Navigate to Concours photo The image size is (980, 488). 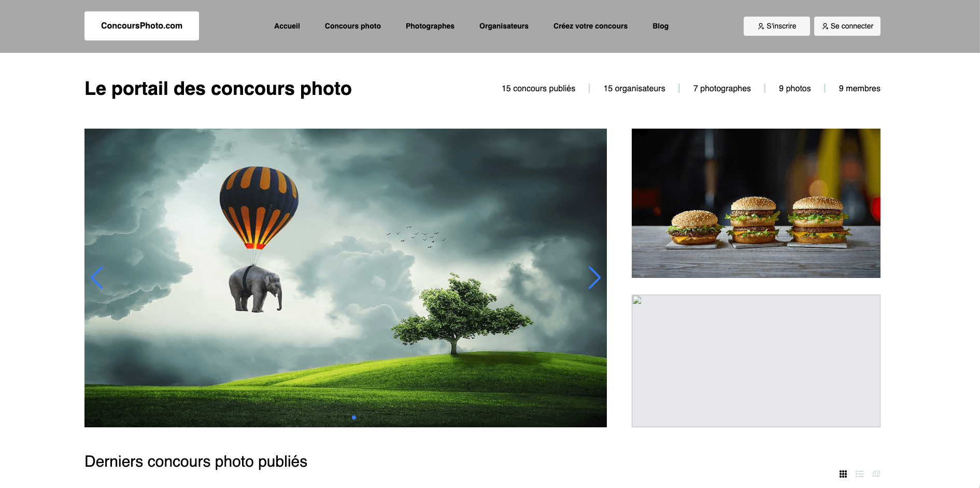353,26
